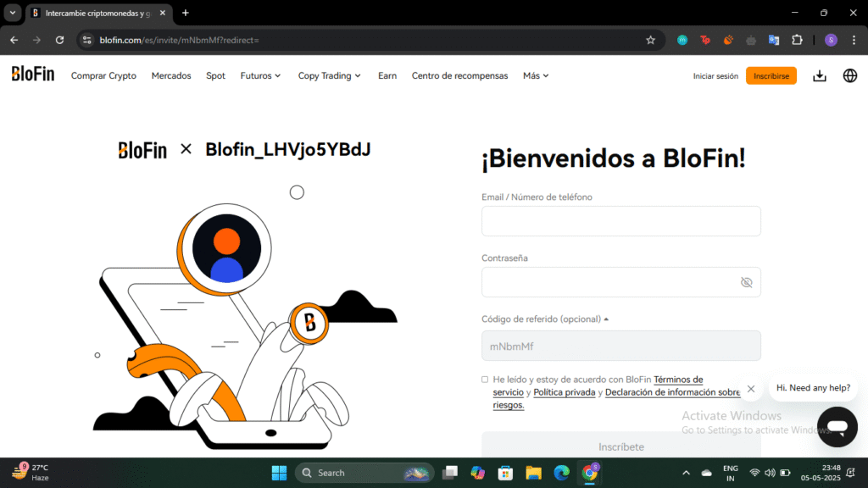Click the Iniciar sesión link

[715, 75]
